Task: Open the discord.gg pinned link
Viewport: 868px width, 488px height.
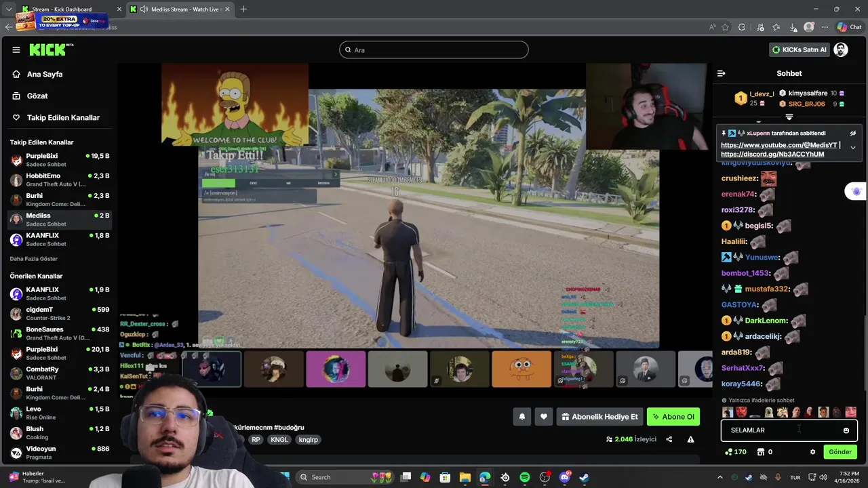Action: pos(772,155)
